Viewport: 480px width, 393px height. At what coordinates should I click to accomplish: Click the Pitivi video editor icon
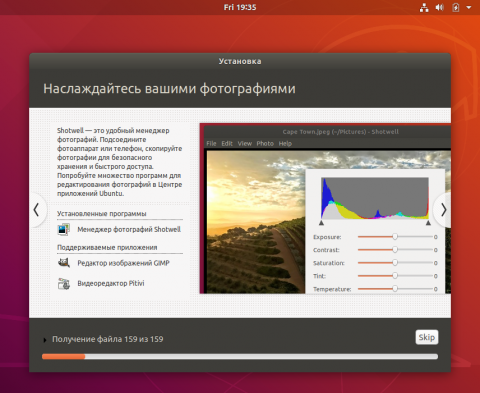(63, 283)
